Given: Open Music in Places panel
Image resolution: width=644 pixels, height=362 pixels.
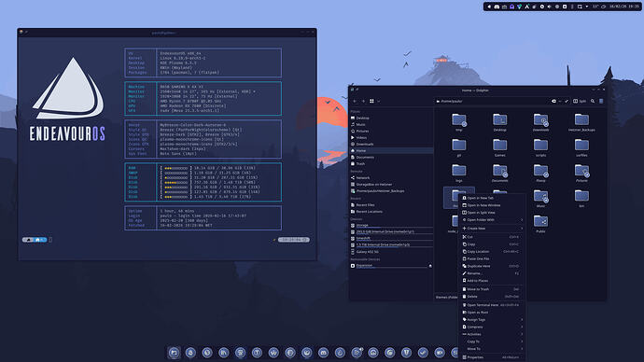Looking at the screenshot, I should (391, 124).
